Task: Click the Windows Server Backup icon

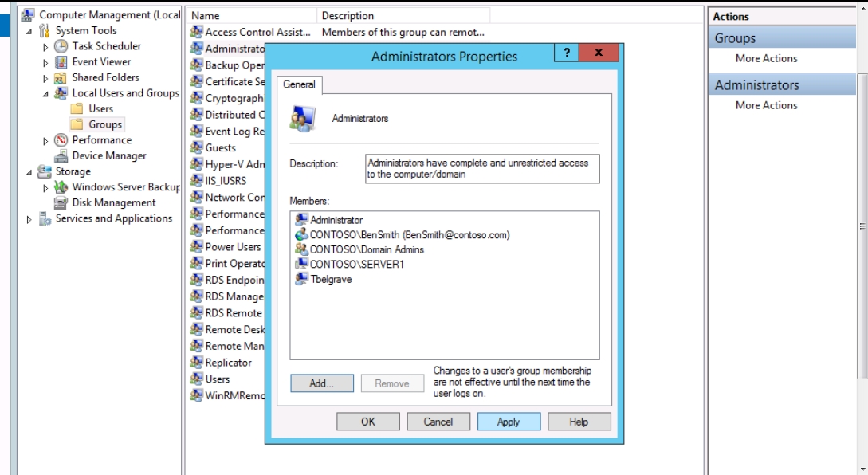Action: 61,187
